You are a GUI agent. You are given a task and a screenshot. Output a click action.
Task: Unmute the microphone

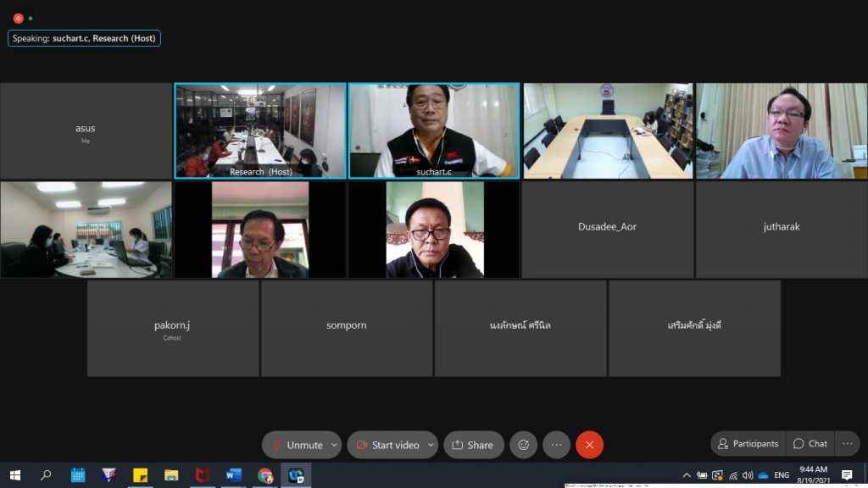(x=295, y=445)
